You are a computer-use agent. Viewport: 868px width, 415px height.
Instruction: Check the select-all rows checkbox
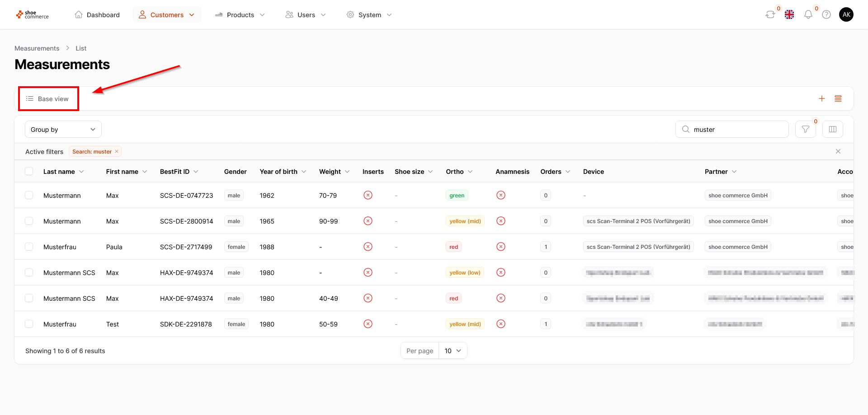[x=29, y=172]
